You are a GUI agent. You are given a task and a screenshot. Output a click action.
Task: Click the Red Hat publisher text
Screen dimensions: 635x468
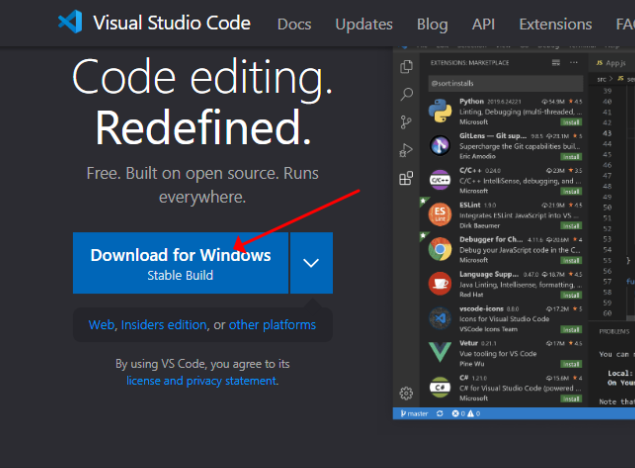point(471,295)
